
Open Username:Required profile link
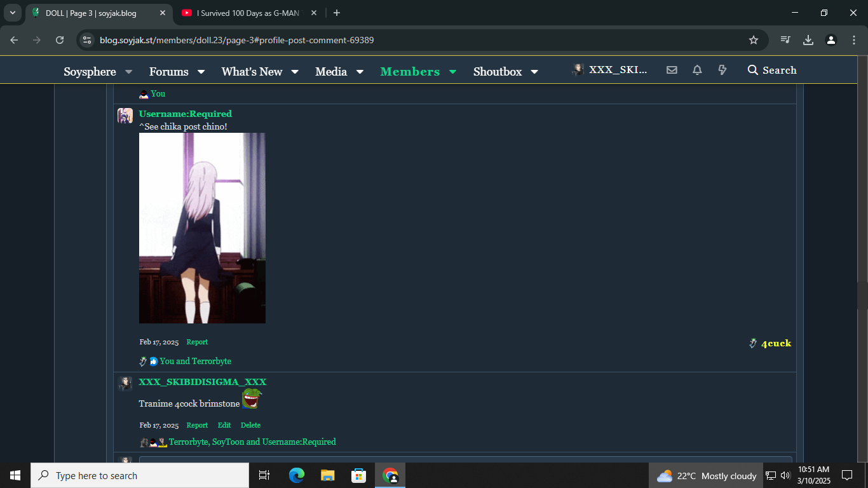186,114
